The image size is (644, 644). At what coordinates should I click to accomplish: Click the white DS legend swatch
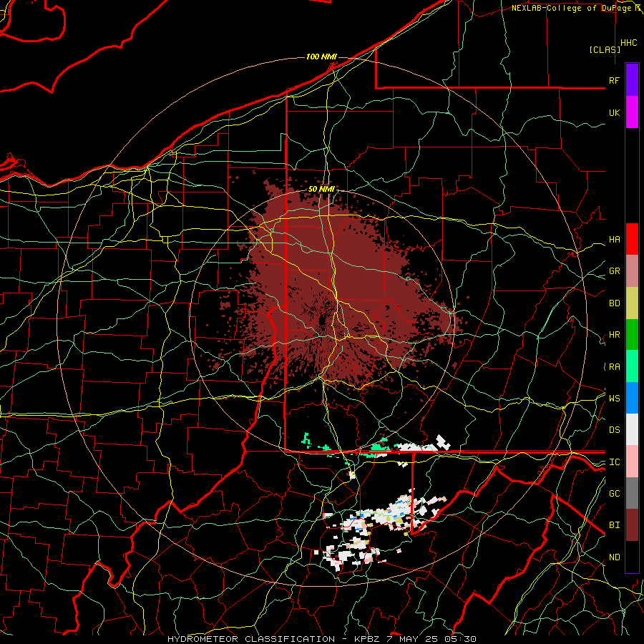(632, 429)
